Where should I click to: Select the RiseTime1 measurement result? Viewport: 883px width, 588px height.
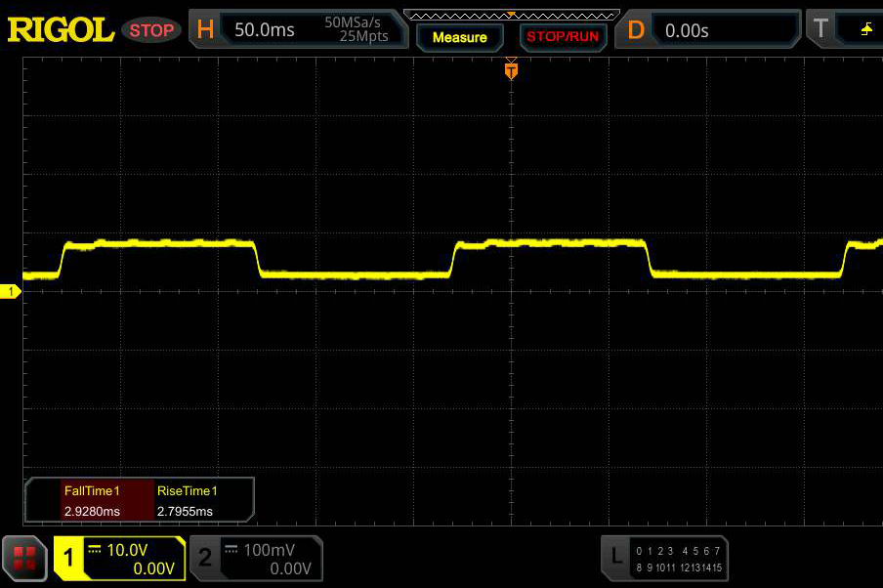[x=188, y=501]
